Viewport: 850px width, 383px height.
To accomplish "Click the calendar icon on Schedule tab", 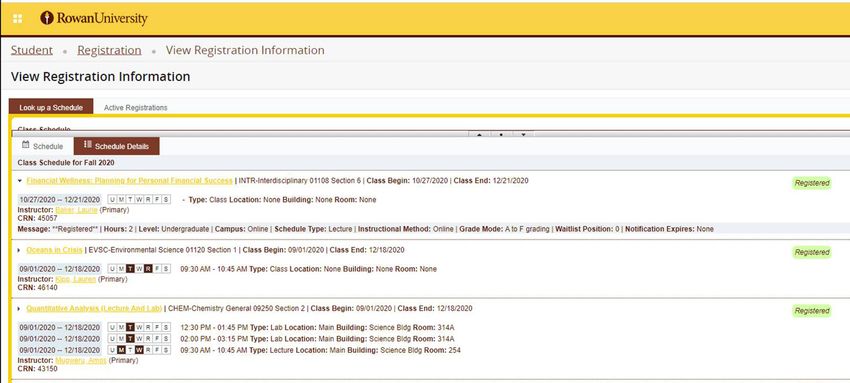I will point(25,145).
